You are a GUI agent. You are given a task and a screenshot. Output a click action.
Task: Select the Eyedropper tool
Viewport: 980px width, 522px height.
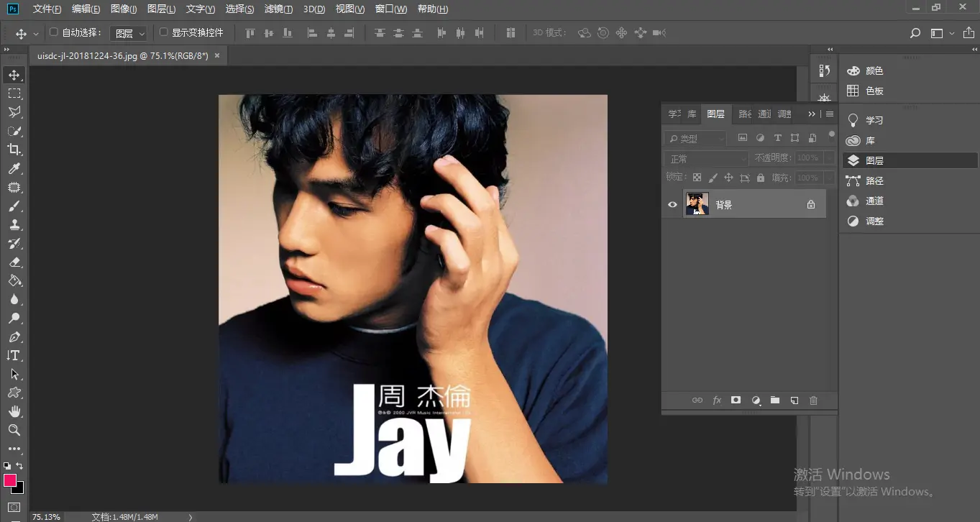point(14,168)
